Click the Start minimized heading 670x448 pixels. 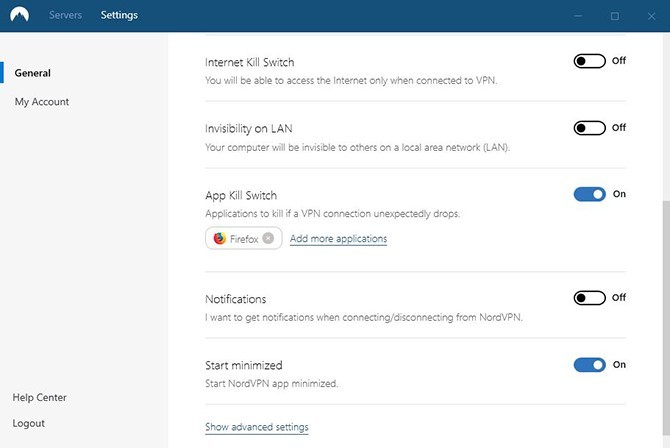point(244,365)
